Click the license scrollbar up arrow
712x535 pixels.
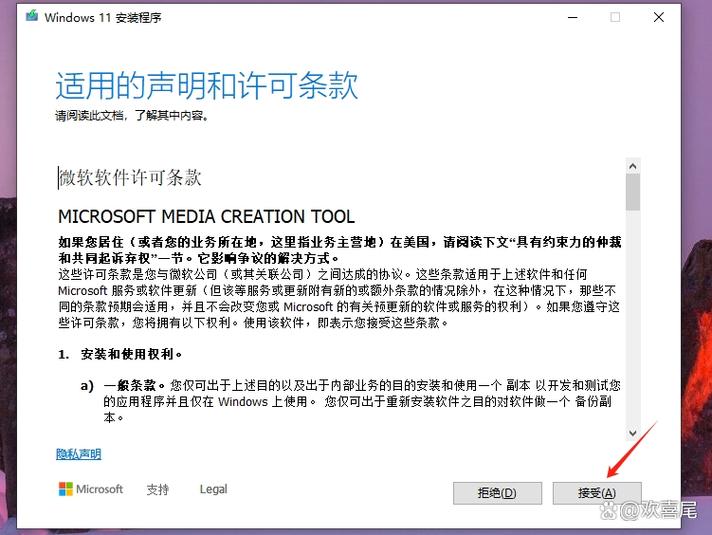point(633,166)
